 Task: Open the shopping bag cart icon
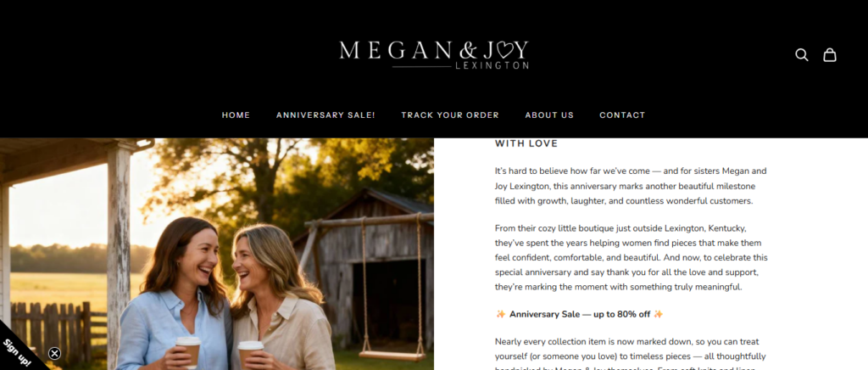829,54
